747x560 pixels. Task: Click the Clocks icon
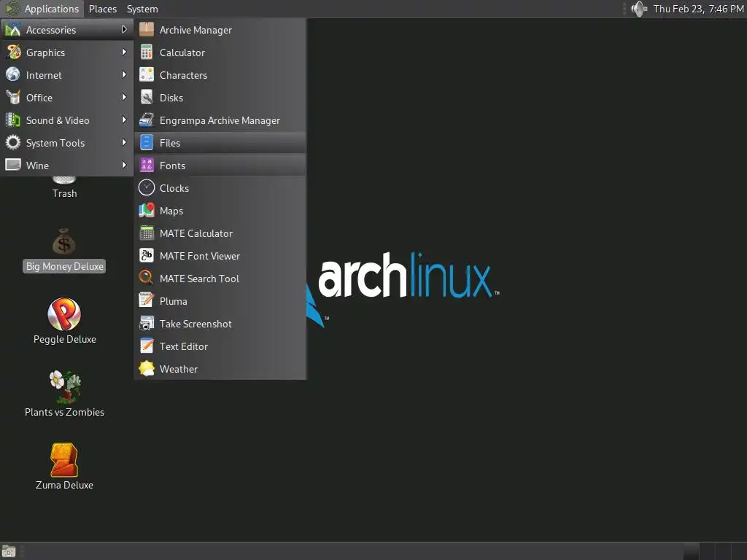pyautogui.click(x=147, y=188)
